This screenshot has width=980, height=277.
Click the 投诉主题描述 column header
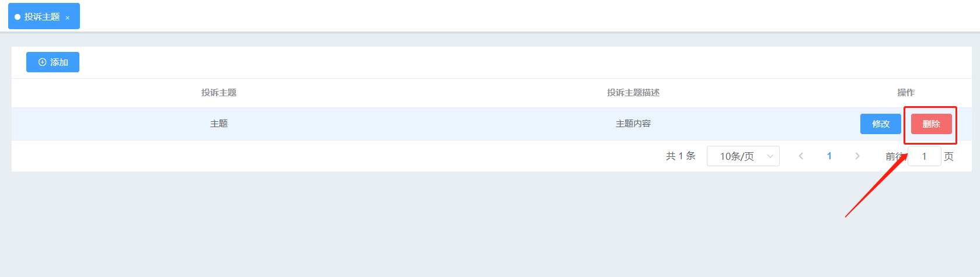point(633,93)
